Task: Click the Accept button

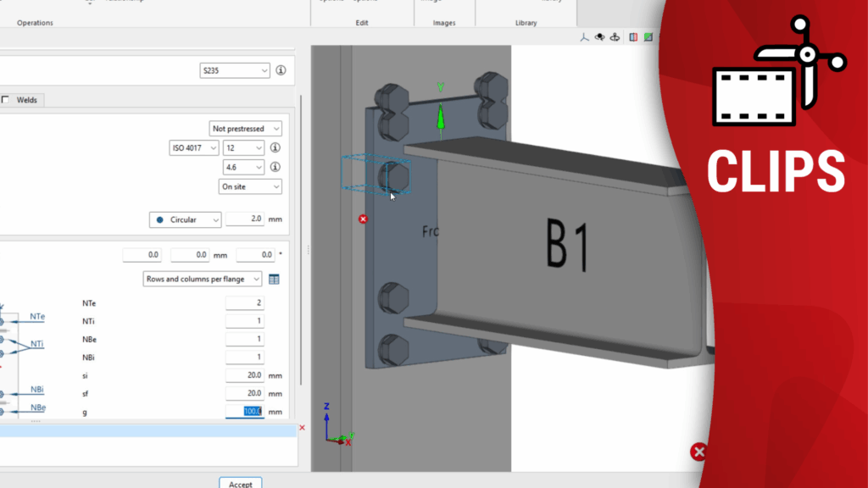Action: pyautogui.click(x=240, y=484)
